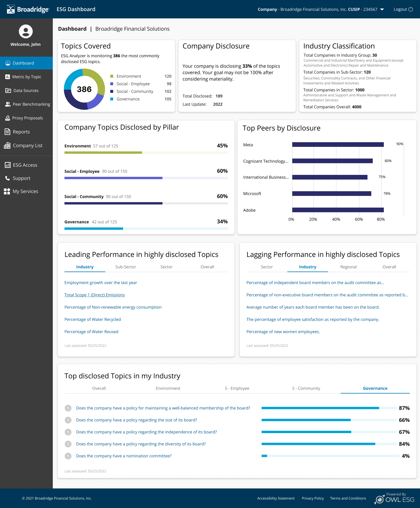
Task: Select Industry tab in Lagging Performance
Action: coord(308,267)
